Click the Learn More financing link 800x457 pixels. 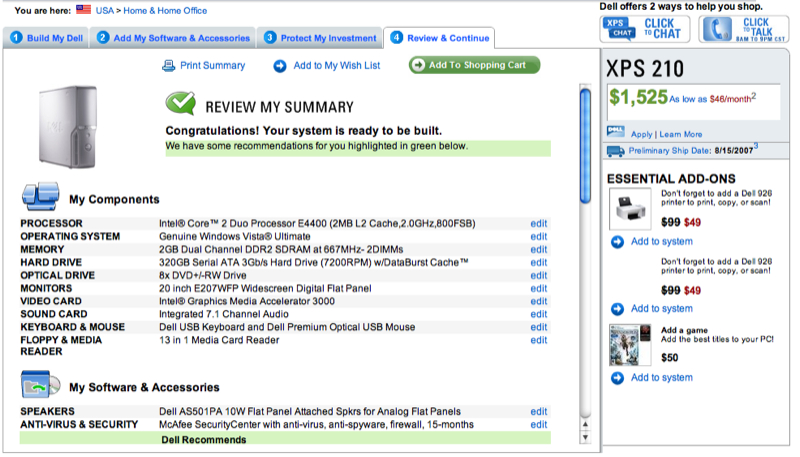[681, 134]
